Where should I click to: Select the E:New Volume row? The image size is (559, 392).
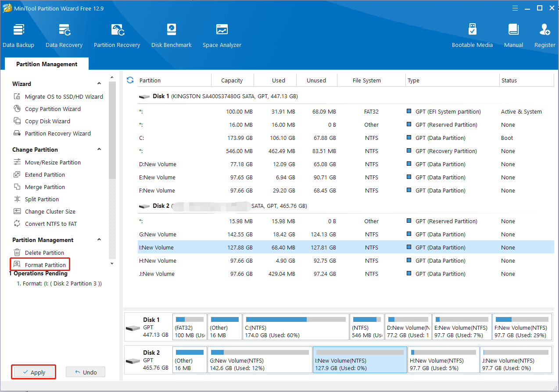click(346, 177)
